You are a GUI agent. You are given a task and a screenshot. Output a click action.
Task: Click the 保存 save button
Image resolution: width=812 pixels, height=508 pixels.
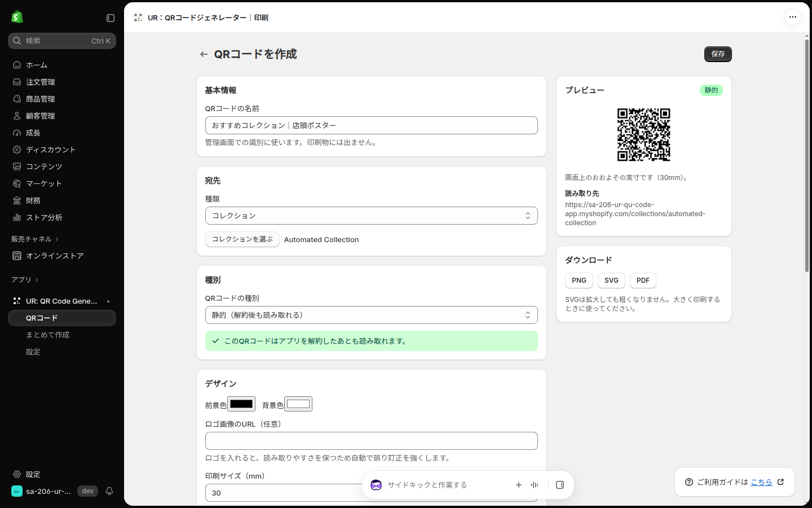pos(718,54)
